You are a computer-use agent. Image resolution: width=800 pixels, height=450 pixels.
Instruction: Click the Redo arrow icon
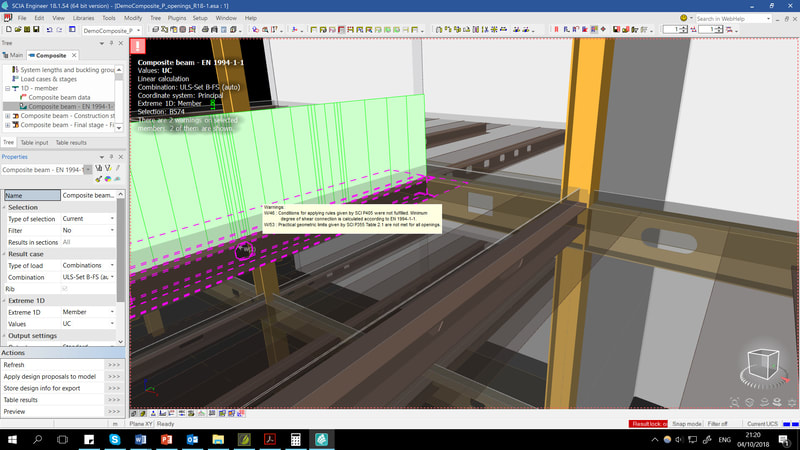tap(59, 30)
